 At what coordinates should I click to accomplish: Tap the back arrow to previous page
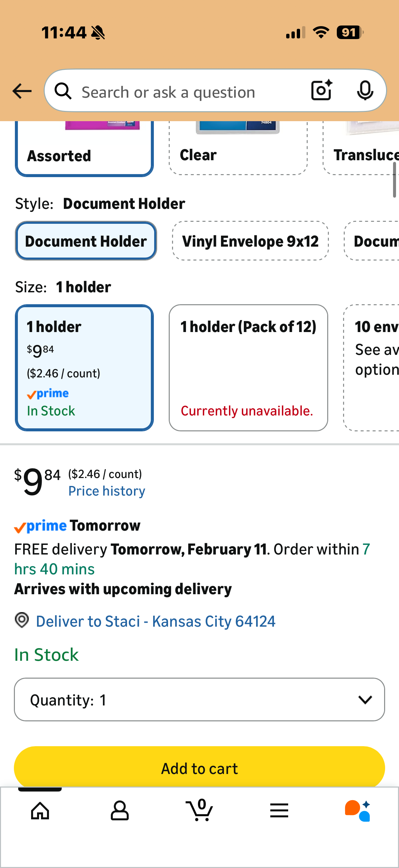coord(21,90)
